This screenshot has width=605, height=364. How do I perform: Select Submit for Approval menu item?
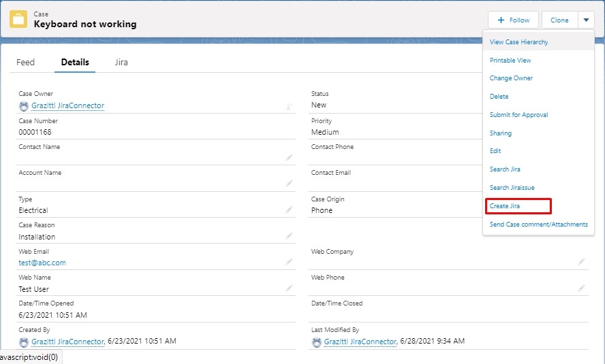click(x=518, y=115)
